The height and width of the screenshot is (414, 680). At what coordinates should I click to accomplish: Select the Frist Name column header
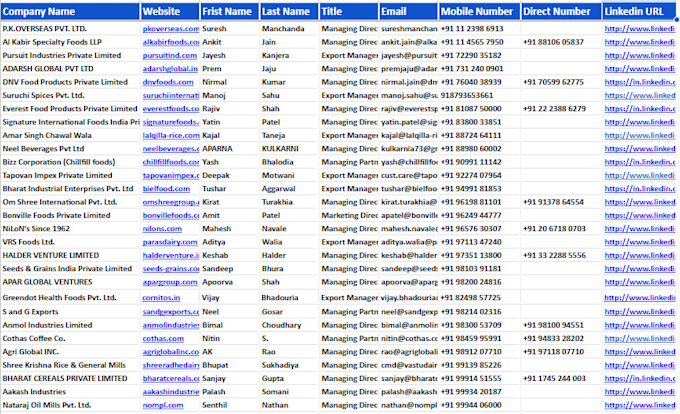[230, 11]
